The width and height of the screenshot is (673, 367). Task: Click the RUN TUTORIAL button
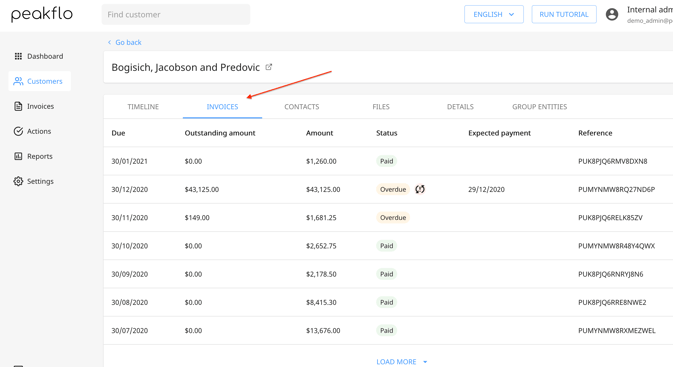(x=564, y=15)
